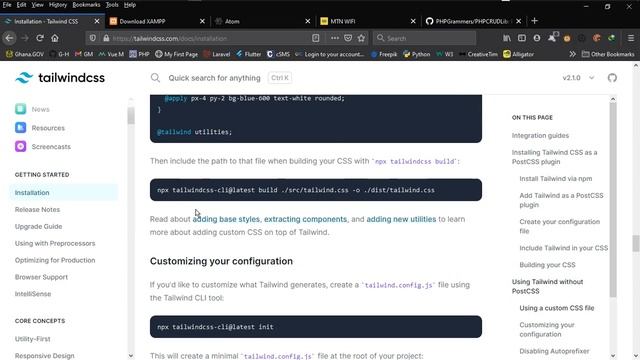Close the Atom tab
This screenshot has height=360, width=640.
click(307, 21)
